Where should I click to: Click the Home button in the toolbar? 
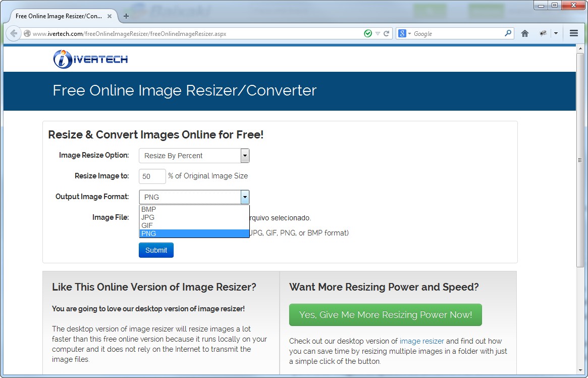coord(524,33)
